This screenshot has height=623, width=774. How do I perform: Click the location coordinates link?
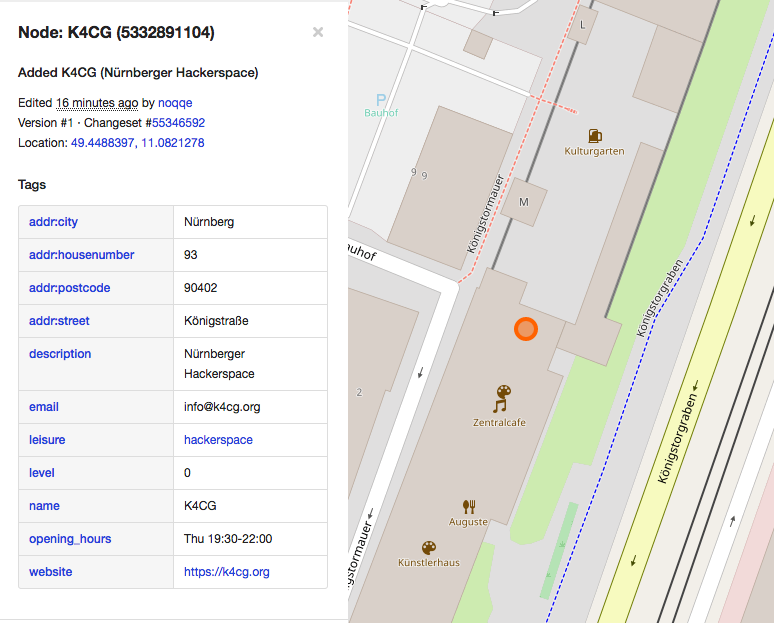[137, 143]
